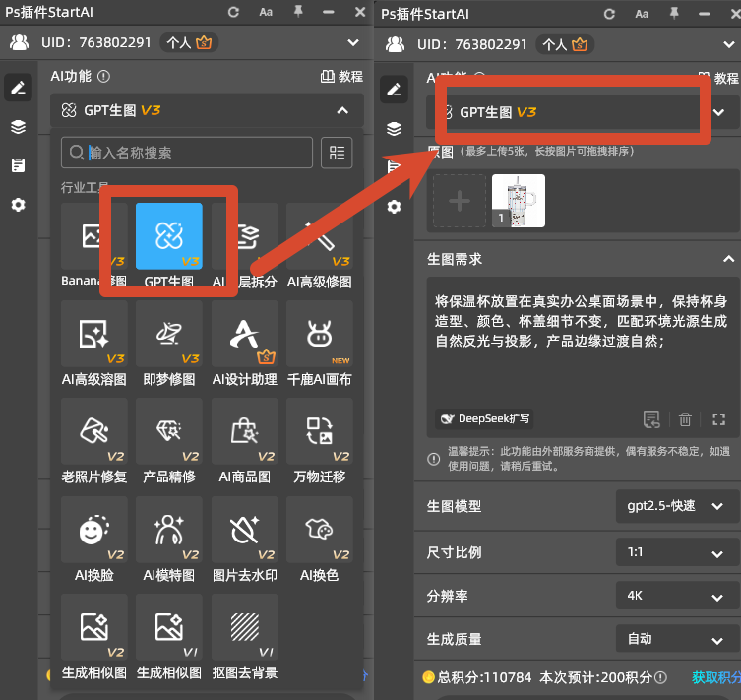Open the layers sidebar icon in left panel
This screenshot has width=741, height=700.
pyautogui.click(x=18, y=127)
